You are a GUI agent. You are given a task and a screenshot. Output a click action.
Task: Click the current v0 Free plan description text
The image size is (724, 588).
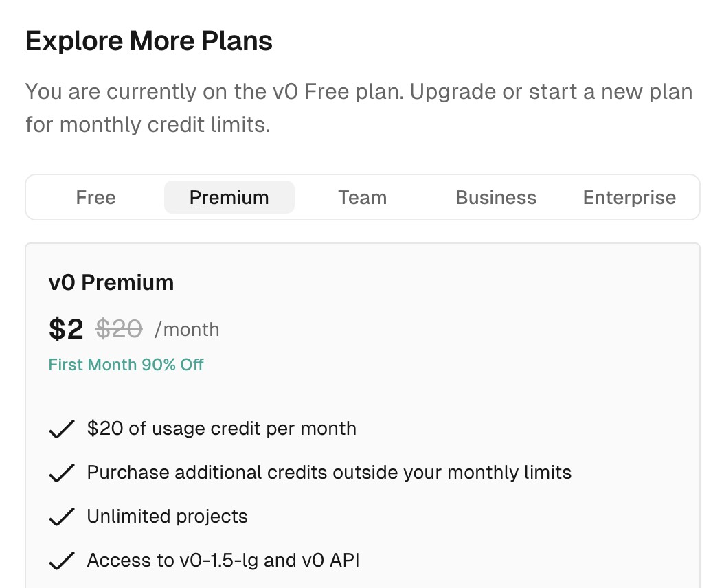[x=359, y=108]
